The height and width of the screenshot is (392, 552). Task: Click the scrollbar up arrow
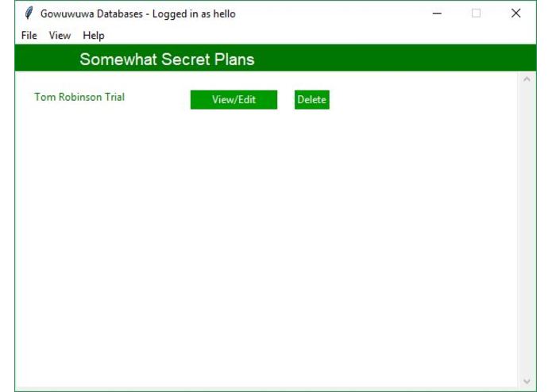click(x=527, y=79)
